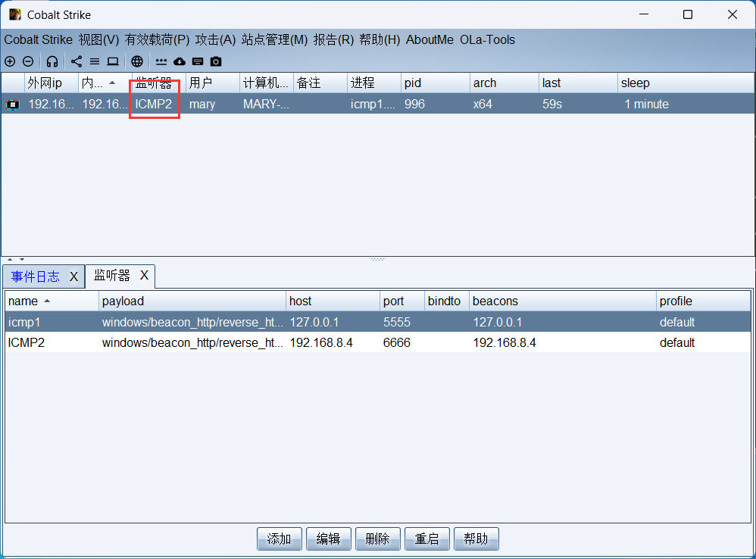
Task: Click the disconnect minus icon in toolbar
Action: 28,61
